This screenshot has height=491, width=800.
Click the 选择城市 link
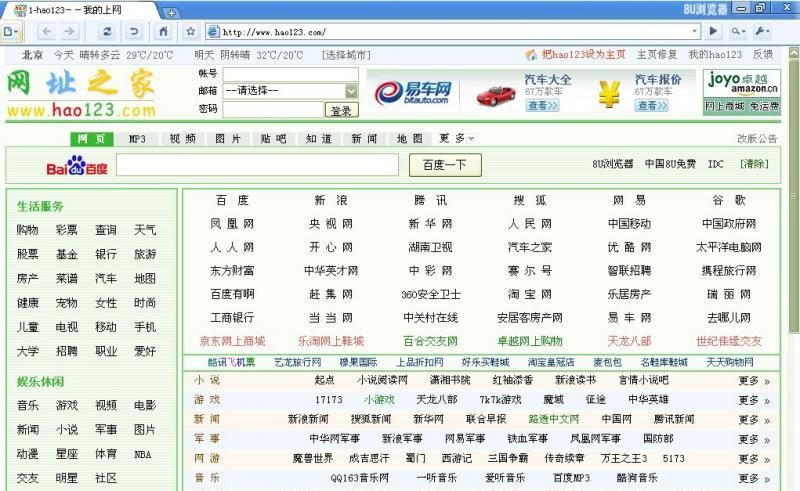tap(346, 55)
